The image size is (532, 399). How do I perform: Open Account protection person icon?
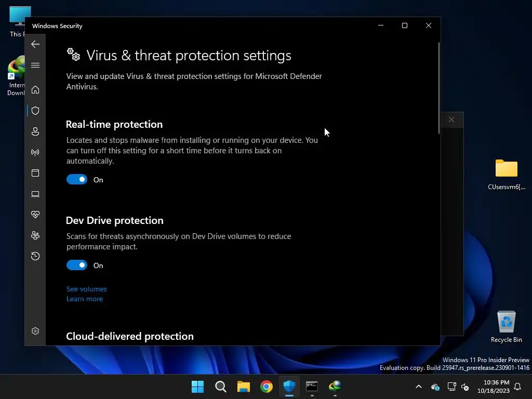pyautogui.click(x=35, y=131)
